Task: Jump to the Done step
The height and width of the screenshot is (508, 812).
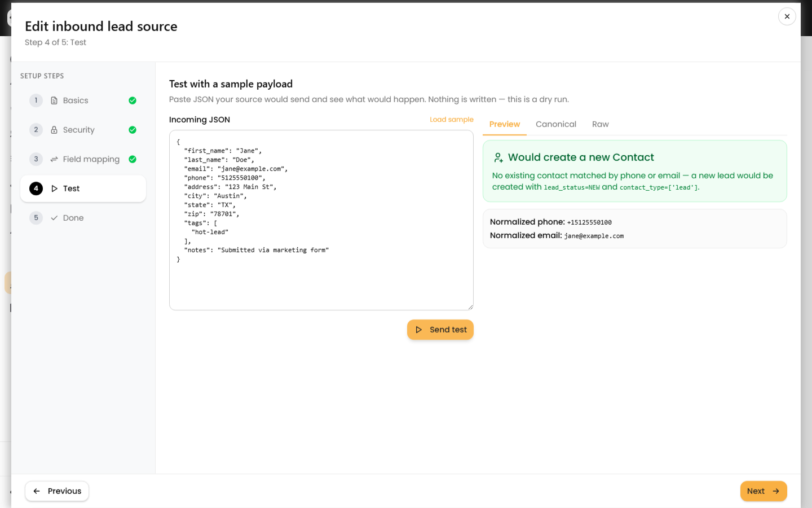Action: [x=83, y=218]
